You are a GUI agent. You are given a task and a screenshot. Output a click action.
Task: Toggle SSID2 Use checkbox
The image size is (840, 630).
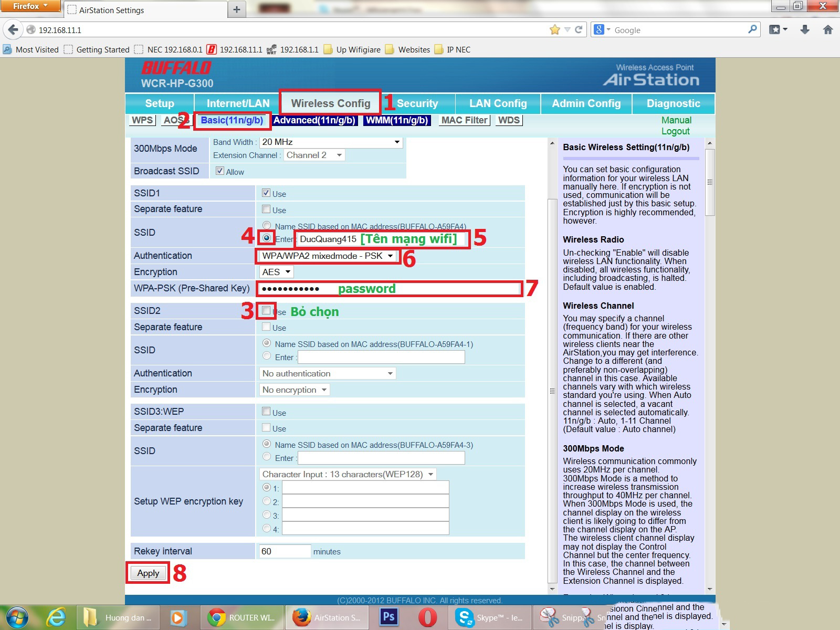coord(266,310)
